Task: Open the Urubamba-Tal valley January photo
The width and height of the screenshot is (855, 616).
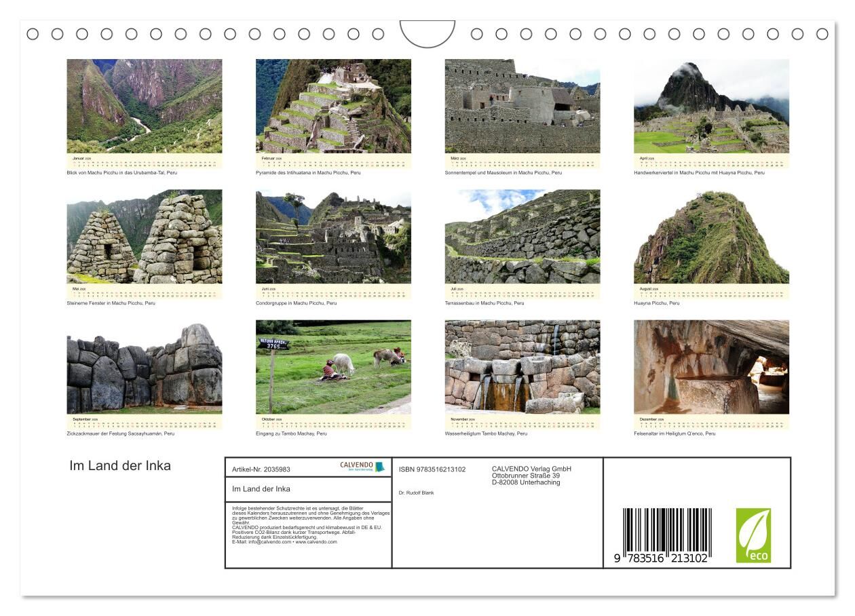Action: [x=144, y=106]
